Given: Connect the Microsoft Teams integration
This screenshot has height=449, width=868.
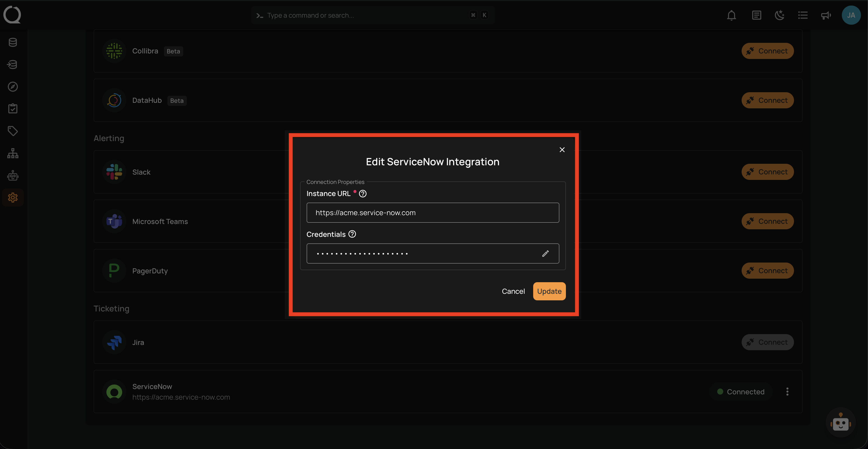Looking at the screenshot, I should pos(767,221).
